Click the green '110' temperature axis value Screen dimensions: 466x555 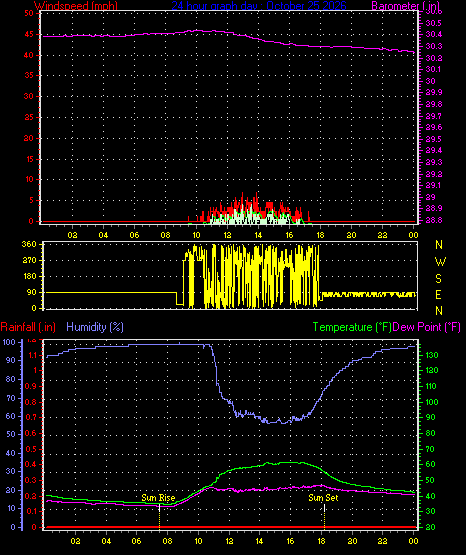click(431, 386)
